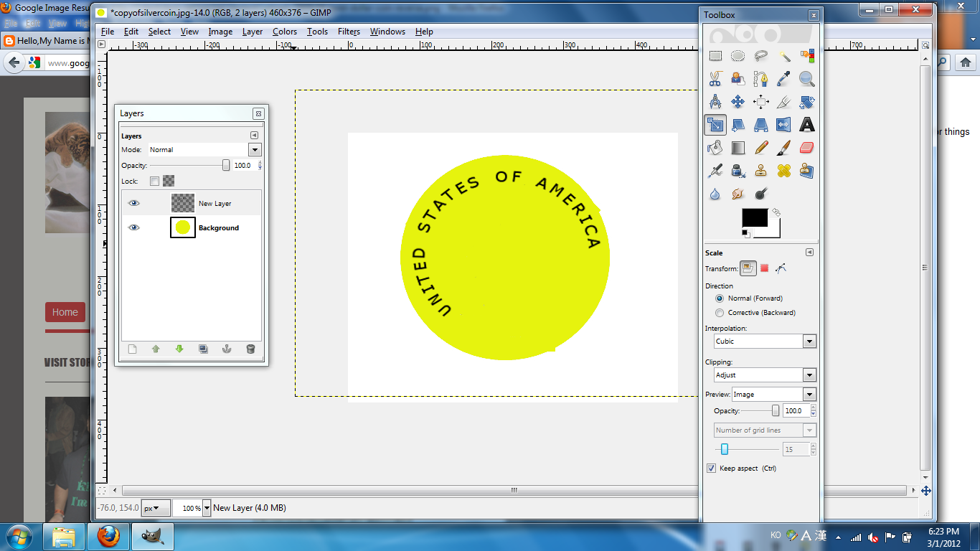The height and width of the screenshot is (551, 980).
Task: Open the Select menu
Action: [x=159, y=32]
